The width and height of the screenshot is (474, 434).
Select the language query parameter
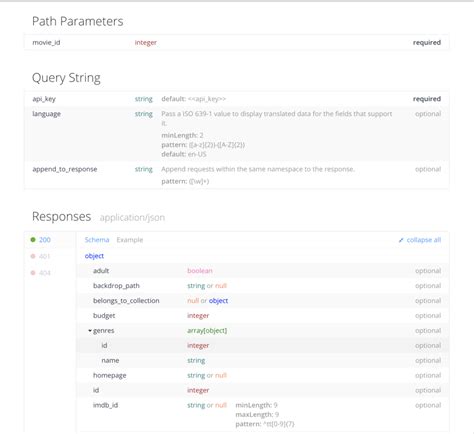(x=47, y=114)
